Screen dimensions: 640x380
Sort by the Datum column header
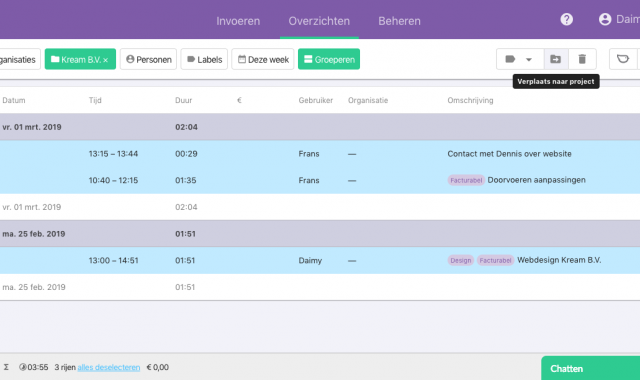[14, 100]
